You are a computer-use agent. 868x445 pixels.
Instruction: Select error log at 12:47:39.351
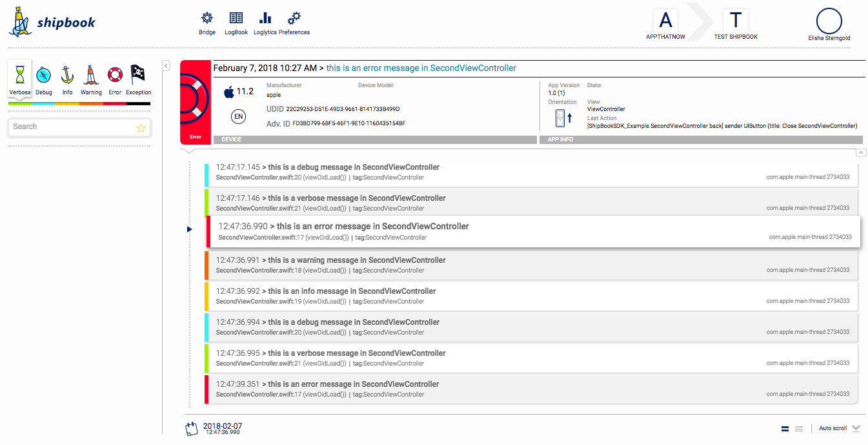coord(530,389)
